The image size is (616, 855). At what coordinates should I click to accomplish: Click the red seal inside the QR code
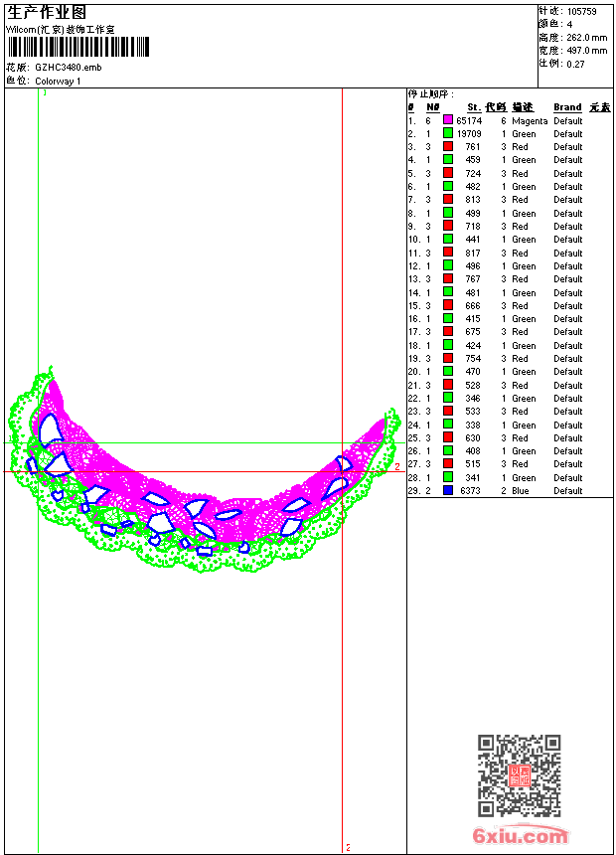520,776
